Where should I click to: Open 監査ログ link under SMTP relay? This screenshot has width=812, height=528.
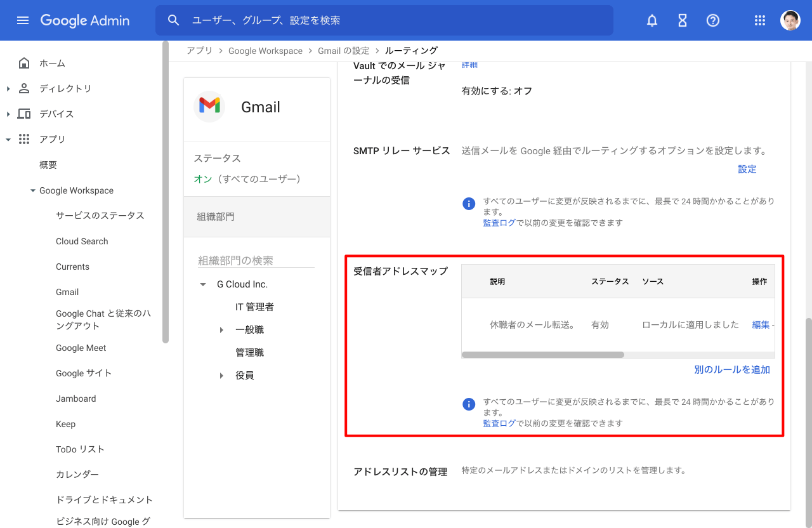click(499, 223)
